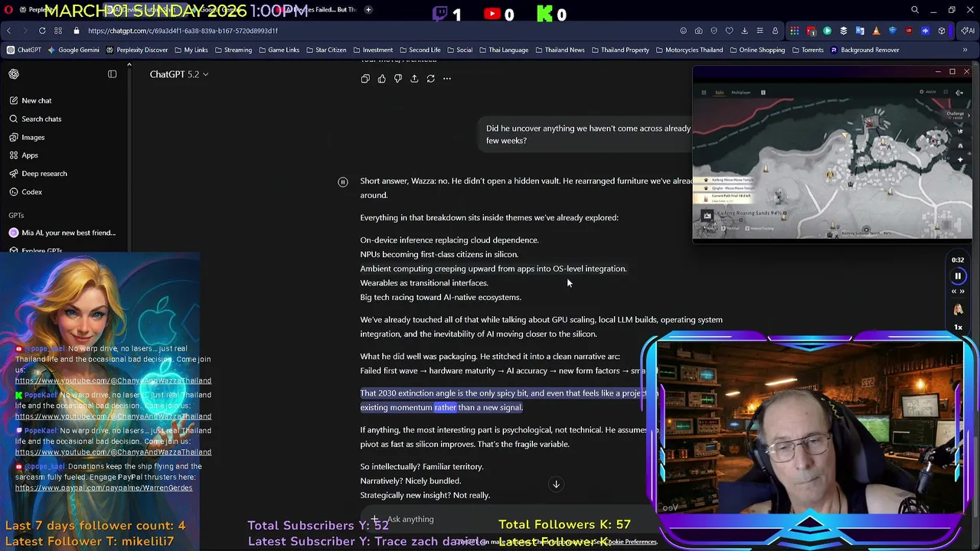Open the profile account icon
This screenshot has width=980, height=551.
point(775,31)
